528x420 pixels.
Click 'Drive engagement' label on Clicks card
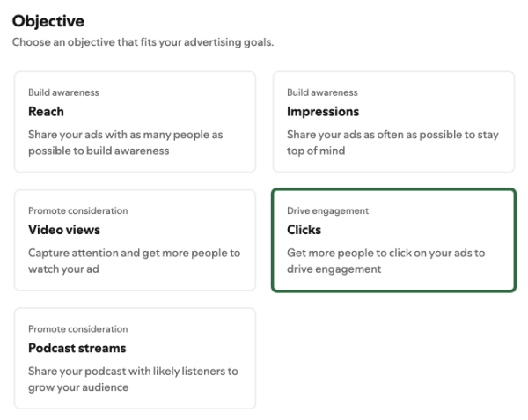[327, 210]
